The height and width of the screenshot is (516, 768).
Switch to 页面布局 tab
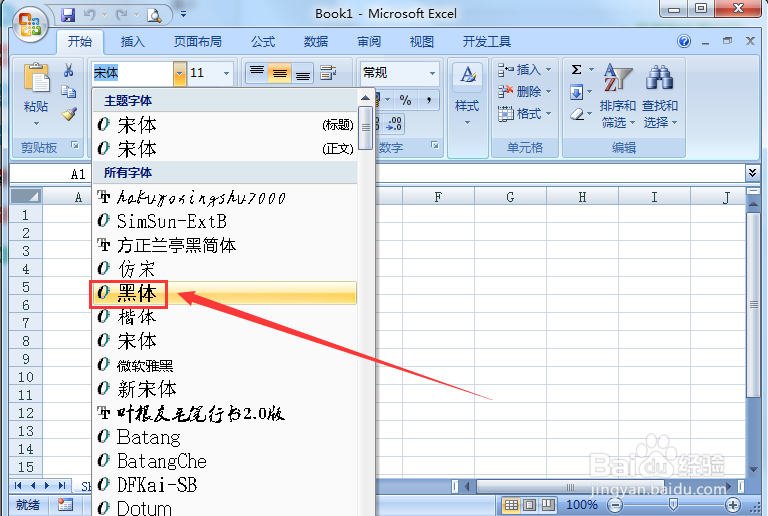click(x=198, y=42)
